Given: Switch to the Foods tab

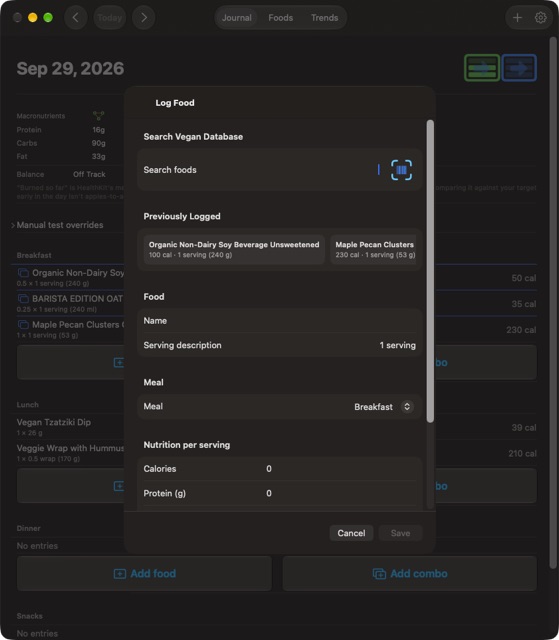Looking at the screenshot, I should click(x=281, y=18).
